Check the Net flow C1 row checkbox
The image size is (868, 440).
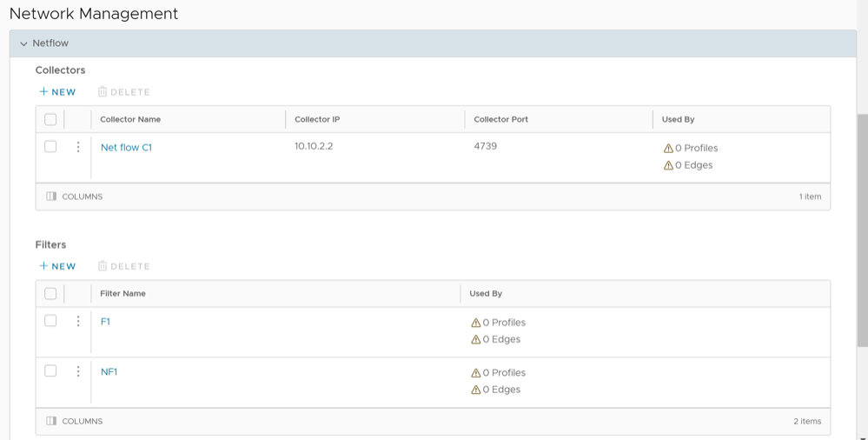[50, 147]
